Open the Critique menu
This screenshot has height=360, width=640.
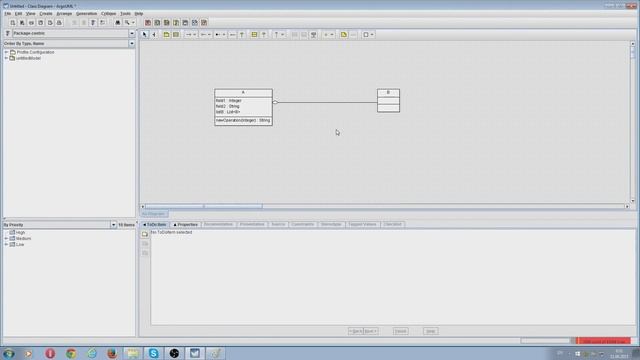(109, 13)
